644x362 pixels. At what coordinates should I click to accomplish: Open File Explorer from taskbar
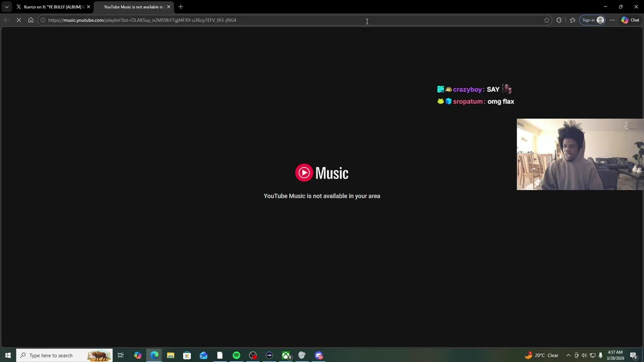coord(171,355)
